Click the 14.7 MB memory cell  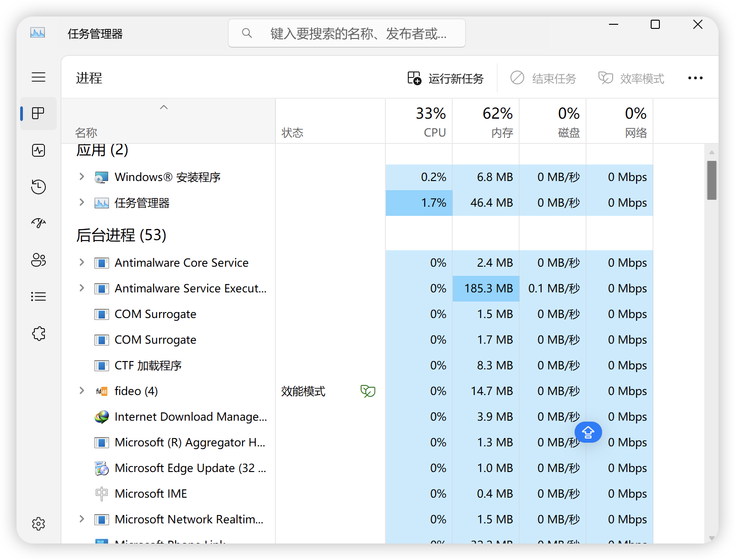click(x=486, y=391)
